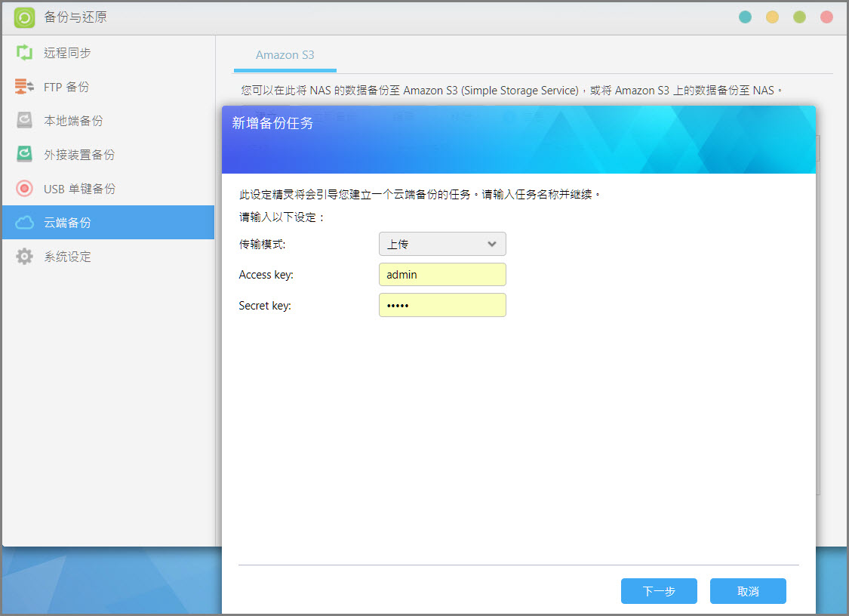849x616 pixels.
Task: Select the 云端备份 menu item
Action: pos(108,222)
